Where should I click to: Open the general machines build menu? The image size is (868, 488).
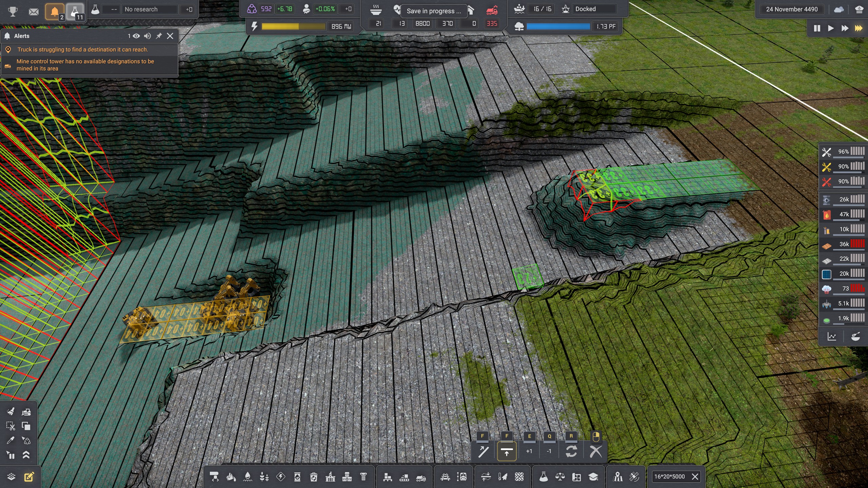[x=214, y=477]
